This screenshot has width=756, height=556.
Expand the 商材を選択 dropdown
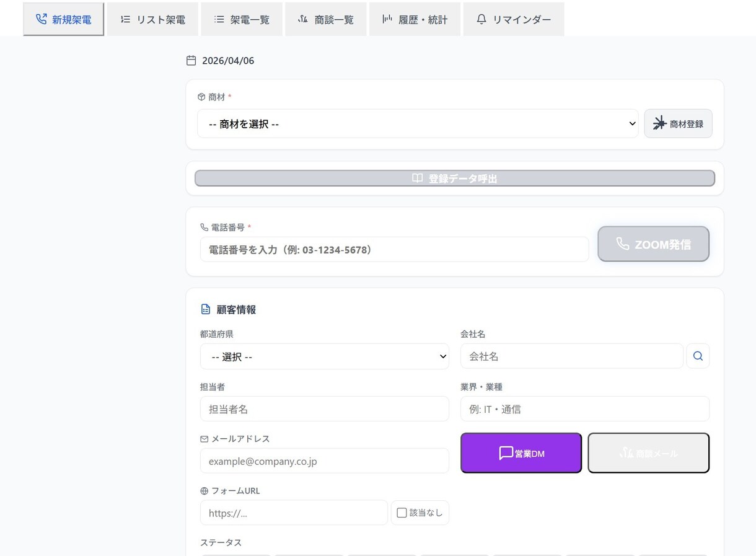coord(418,124)
